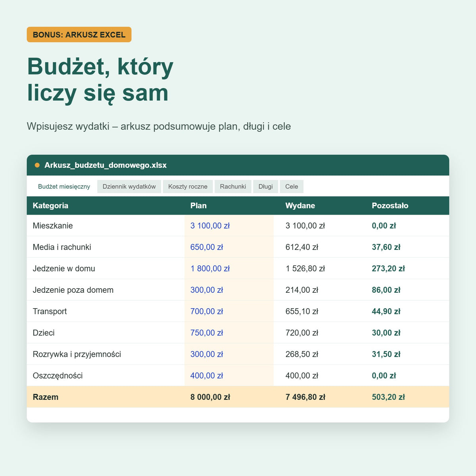Click the remaining value 31,50 zł
The height and width of the screenshot is (476, 476).
(x=386, y=354)
